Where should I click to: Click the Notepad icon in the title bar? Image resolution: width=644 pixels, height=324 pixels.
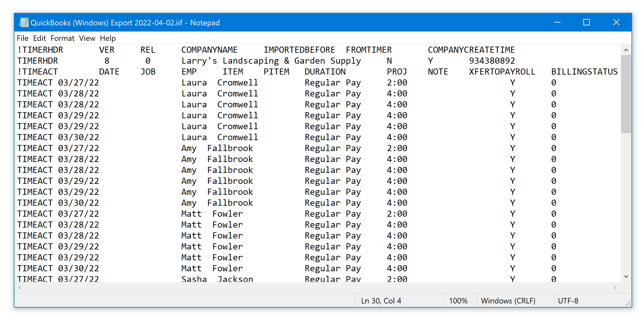(x=24, y=22)
